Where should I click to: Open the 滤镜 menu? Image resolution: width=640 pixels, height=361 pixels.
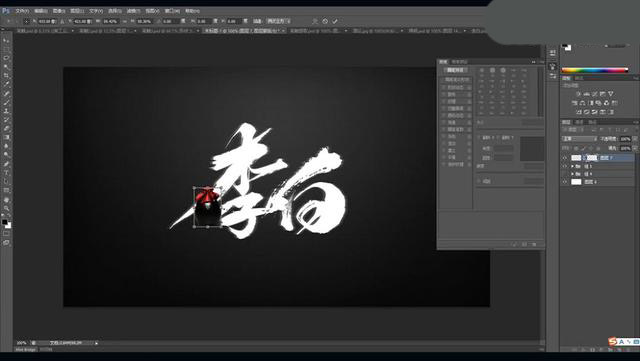(133, 11)
